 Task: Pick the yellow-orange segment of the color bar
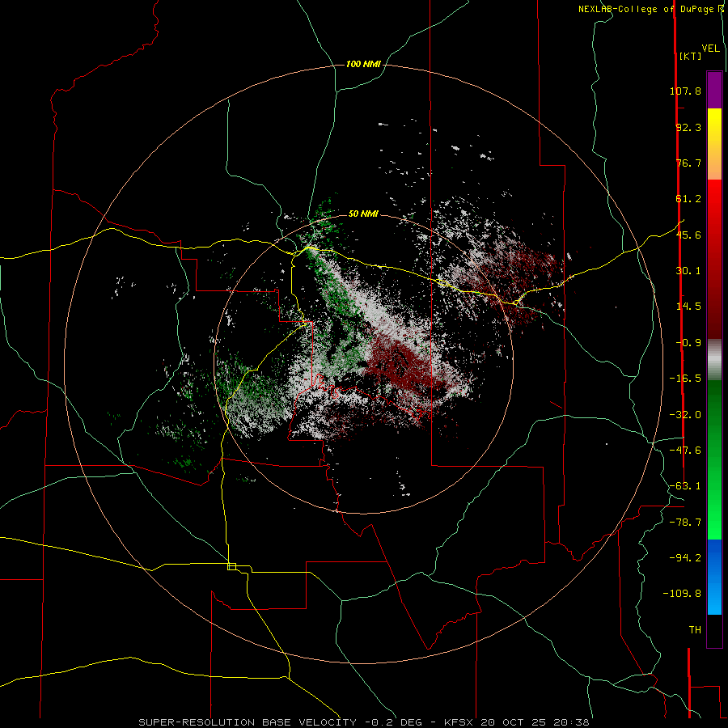pos(714,144)
